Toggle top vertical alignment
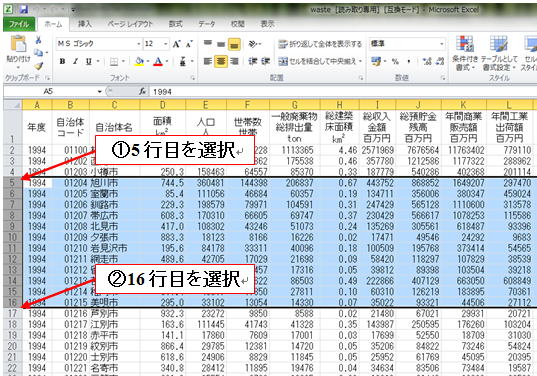The width and height of the screenshot is (537, 376). [x=208, y=44]
